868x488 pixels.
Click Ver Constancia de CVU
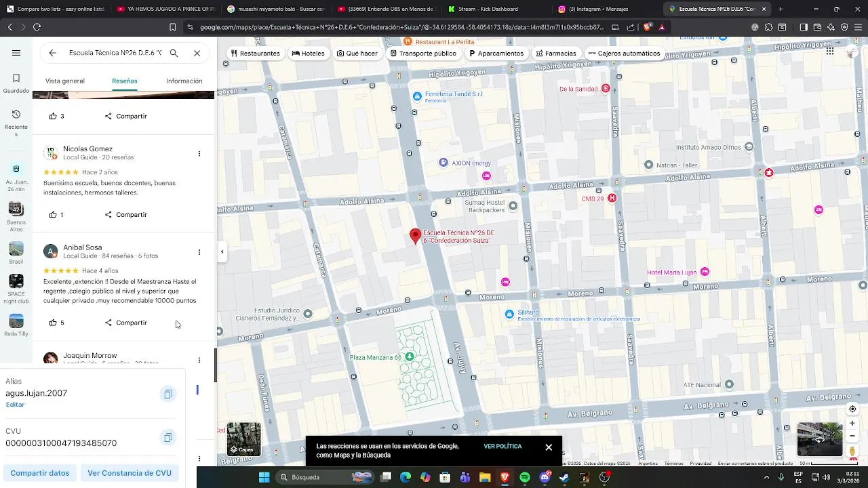130,473
